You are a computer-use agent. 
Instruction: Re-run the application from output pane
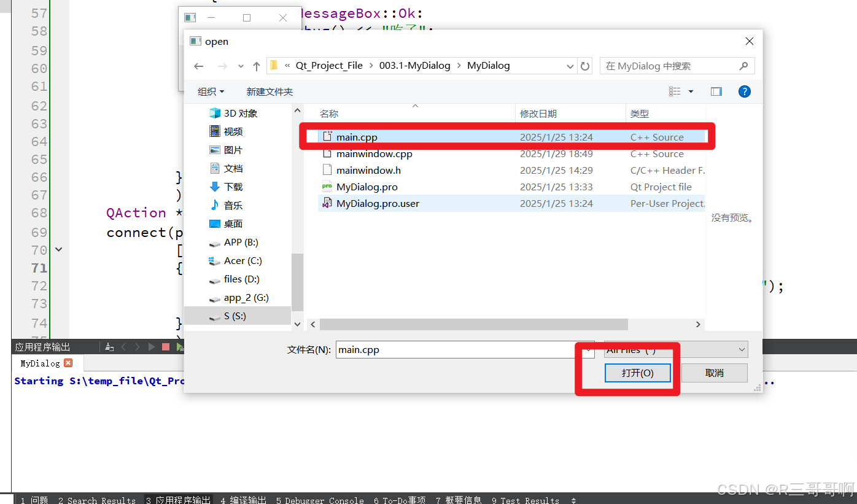pos(151,347)
